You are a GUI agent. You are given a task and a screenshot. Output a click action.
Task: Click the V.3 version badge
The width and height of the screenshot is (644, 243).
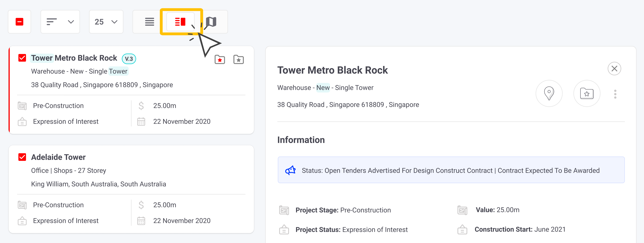pyautogui.click(x=129, y=59)
